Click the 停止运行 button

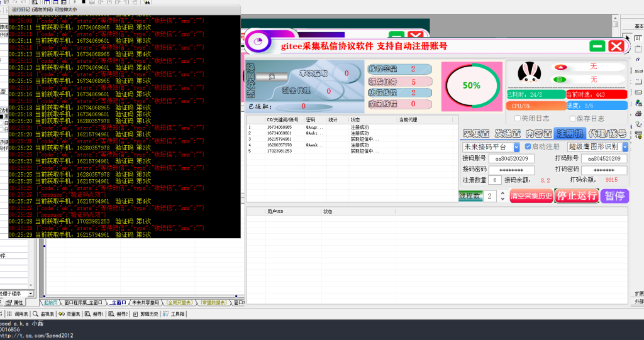click(577, 195)
